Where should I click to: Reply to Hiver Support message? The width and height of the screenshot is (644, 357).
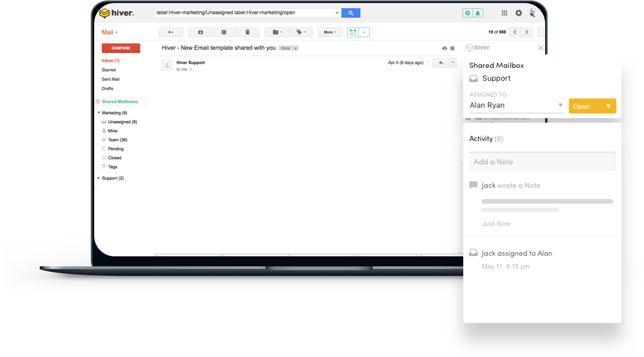441,63
